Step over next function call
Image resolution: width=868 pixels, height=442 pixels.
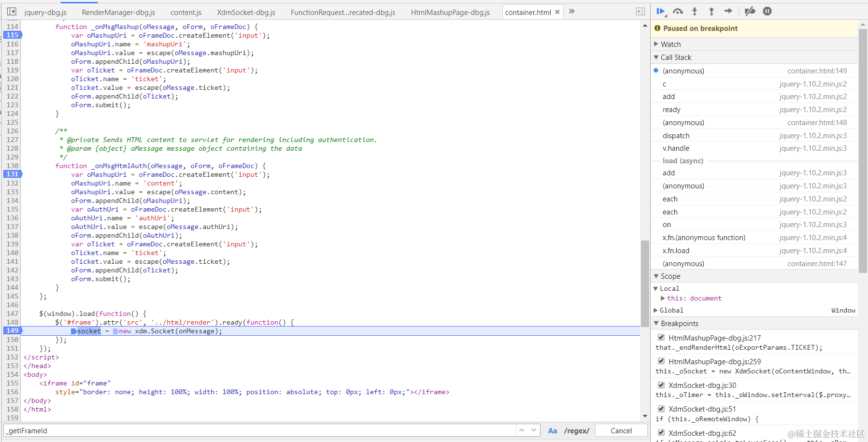(678, 11)
